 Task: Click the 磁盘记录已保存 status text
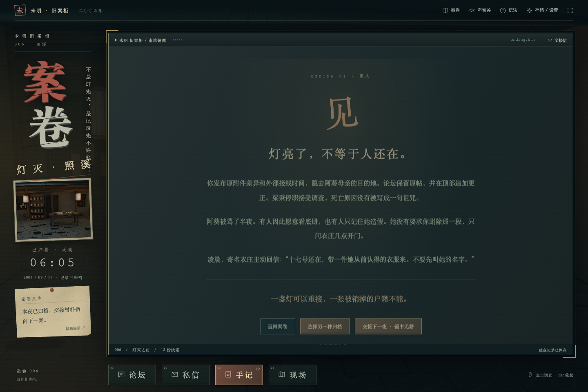point(552,350)
